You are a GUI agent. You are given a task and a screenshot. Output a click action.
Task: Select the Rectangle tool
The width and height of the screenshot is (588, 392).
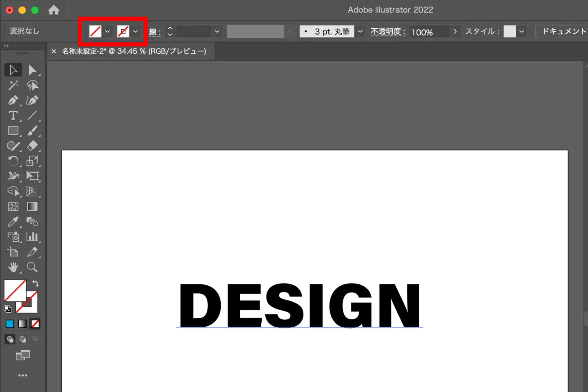pyautogui.click(x=13, y=131)
